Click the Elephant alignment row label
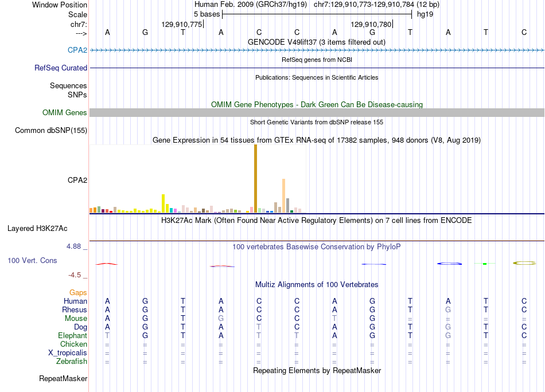Screen dimensions: 545x392 [72, 335]
